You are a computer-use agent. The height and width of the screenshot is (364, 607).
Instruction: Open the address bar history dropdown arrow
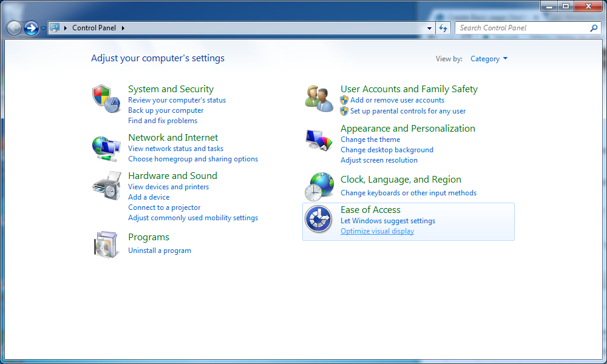coord(430,28)
